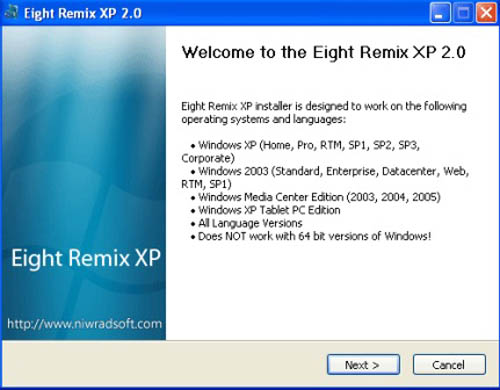Click the 'Windows XP Tablet PC Edition' line
This screenshot has width=500, height=390.
(266, 210)
